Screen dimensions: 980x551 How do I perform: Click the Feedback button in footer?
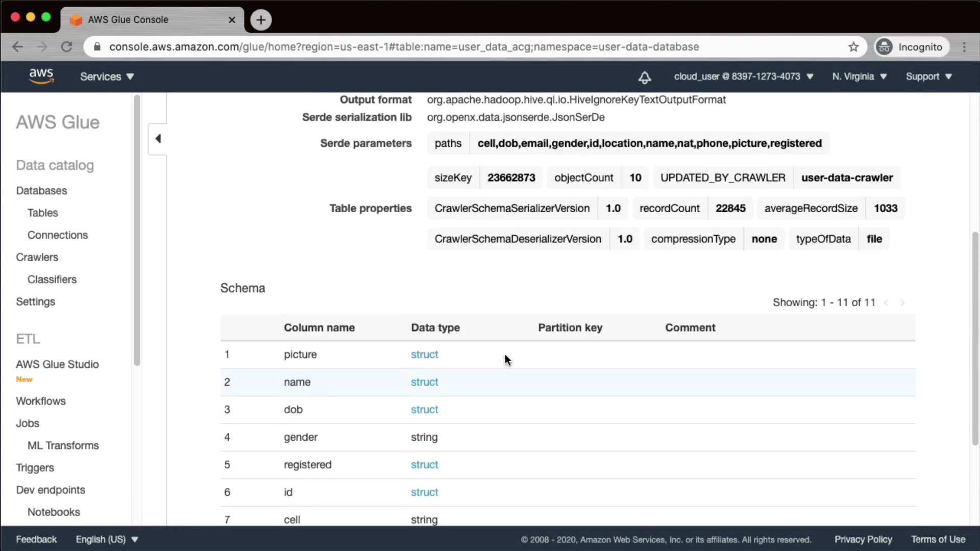pos(36,539)
